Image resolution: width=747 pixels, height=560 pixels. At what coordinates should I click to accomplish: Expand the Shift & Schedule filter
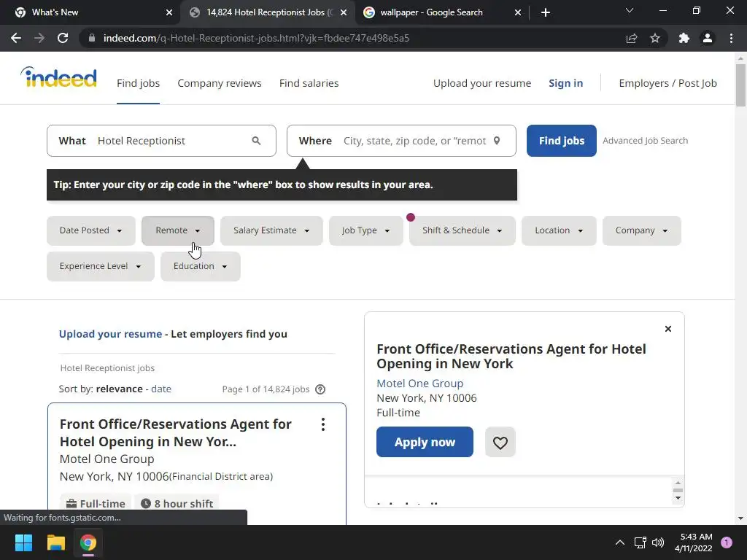[462, 230]
